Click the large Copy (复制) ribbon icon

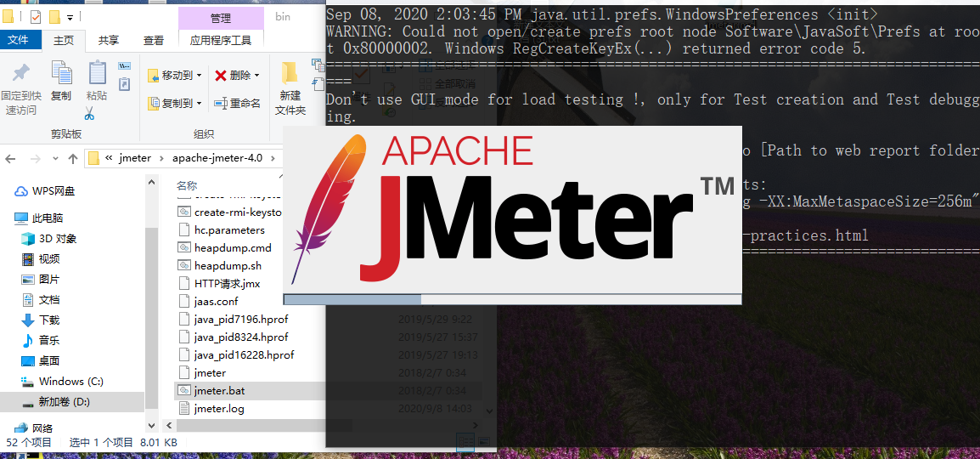pos(60,73)
